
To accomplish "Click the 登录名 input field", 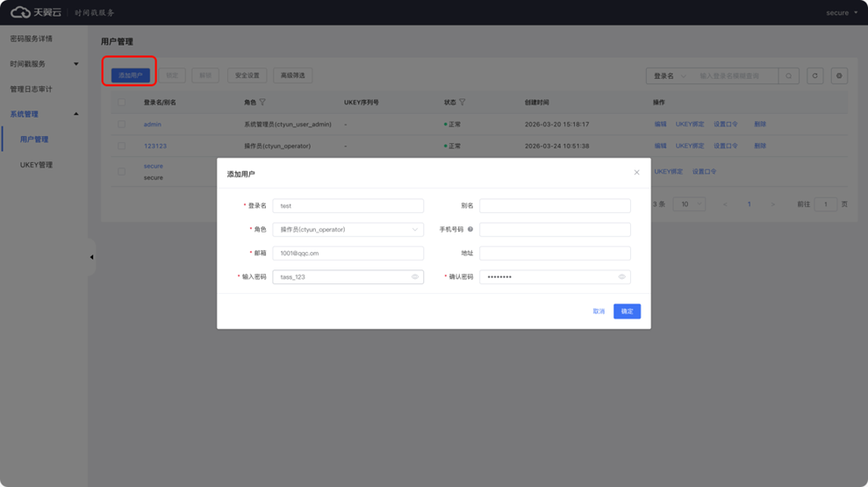I will click(x=348, y=206).
